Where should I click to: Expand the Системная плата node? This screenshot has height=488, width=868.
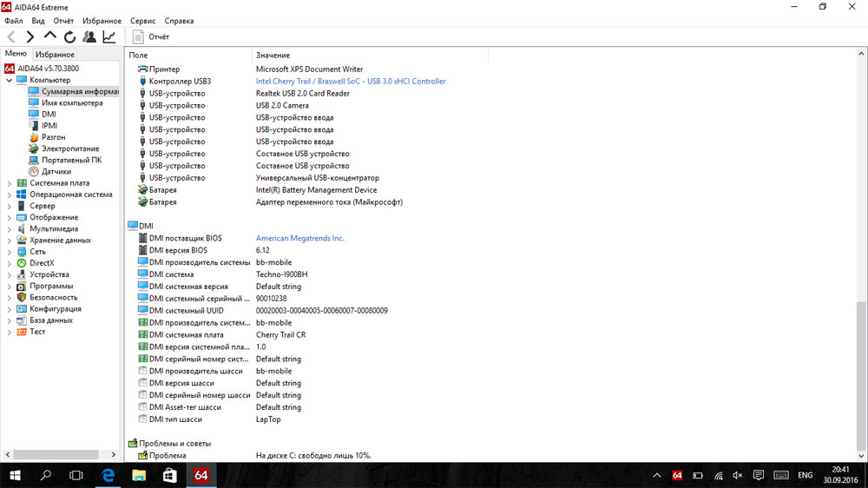pos(9,183)
